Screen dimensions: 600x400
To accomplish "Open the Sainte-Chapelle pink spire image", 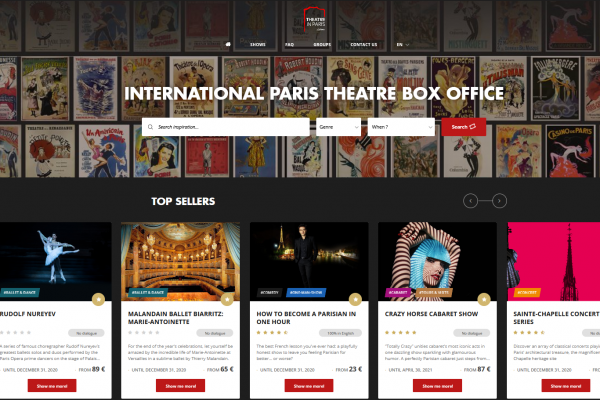I will coord(553,261).
